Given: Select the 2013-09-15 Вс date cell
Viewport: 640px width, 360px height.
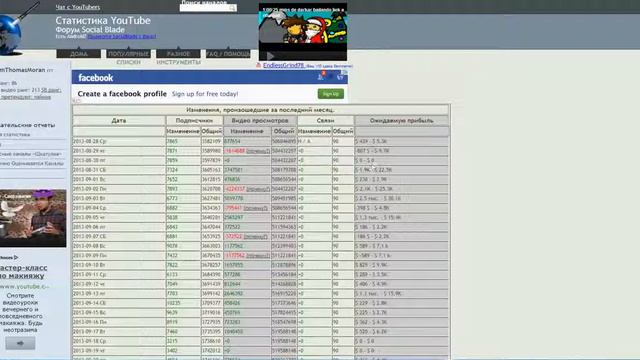Looking at the screenshot, I should [119, 313].
